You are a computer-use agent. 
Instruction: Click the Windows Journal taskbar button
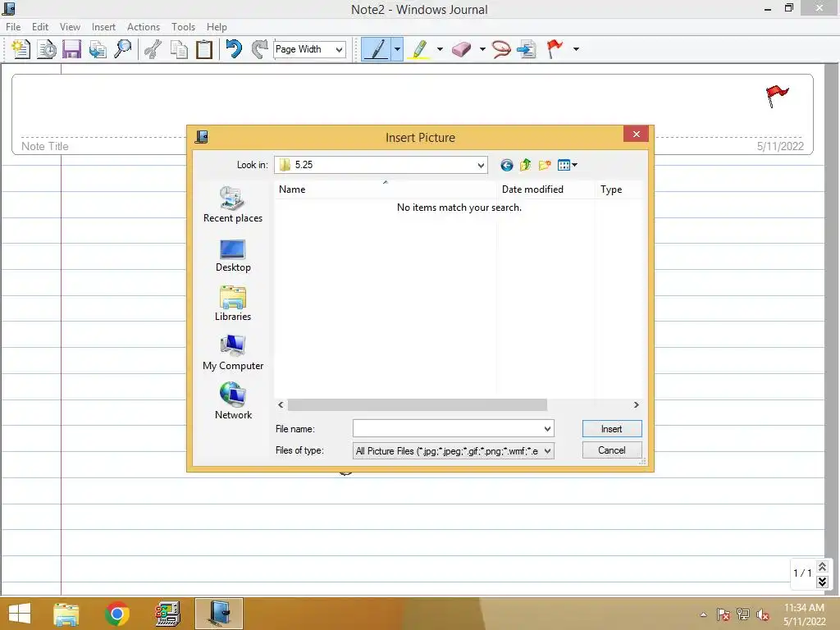[219, 614]
